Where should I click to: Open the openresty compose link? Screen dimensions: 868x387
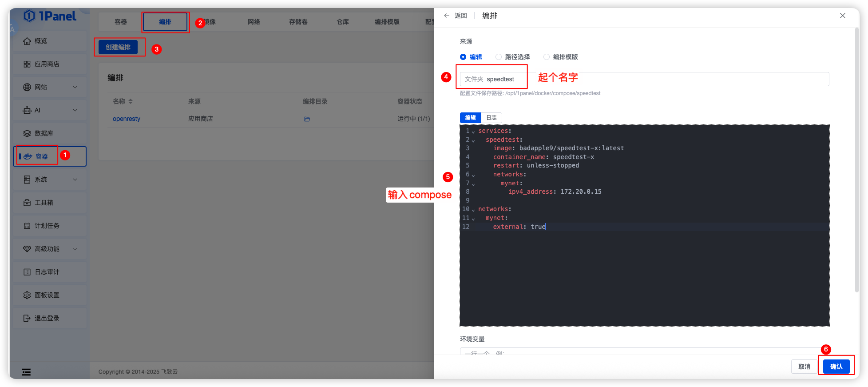tap(127, 119)
